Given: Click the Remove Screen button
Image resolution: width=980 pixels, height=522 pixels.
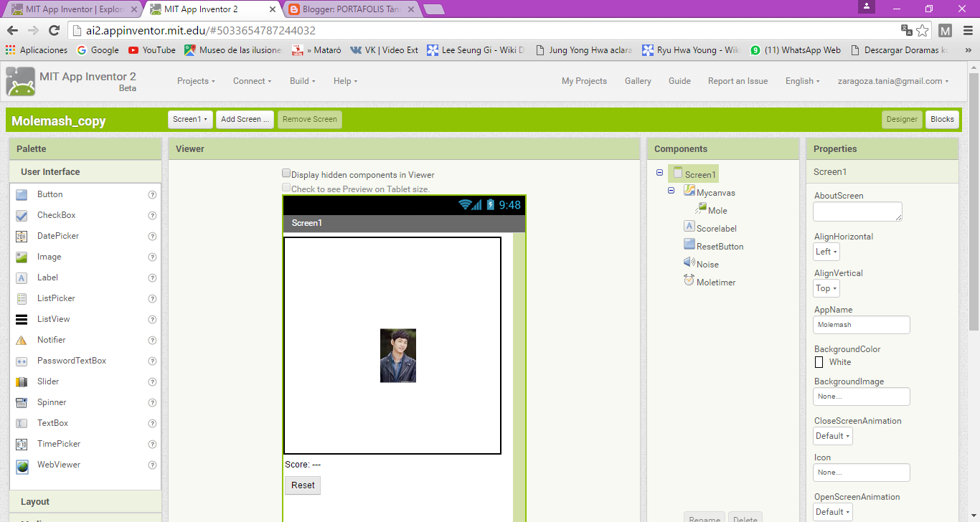Looking at the screenshot, I should 310,119.
